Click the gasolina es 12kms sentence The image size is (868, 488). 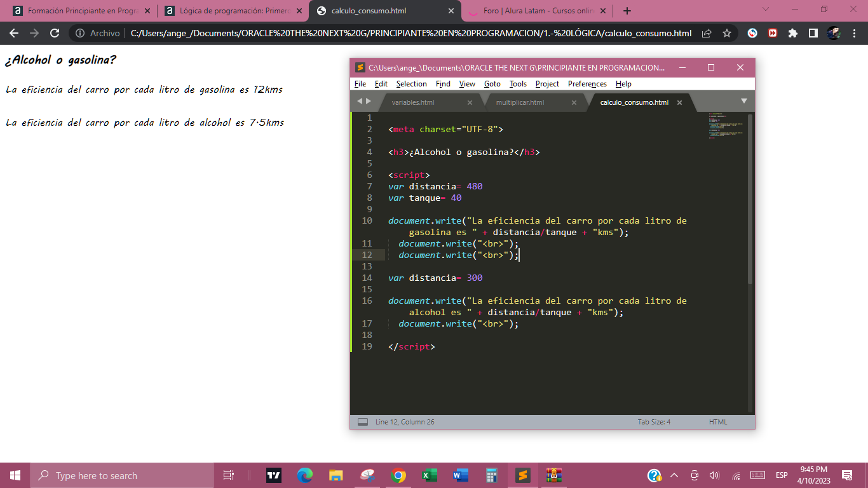[144, 90]
